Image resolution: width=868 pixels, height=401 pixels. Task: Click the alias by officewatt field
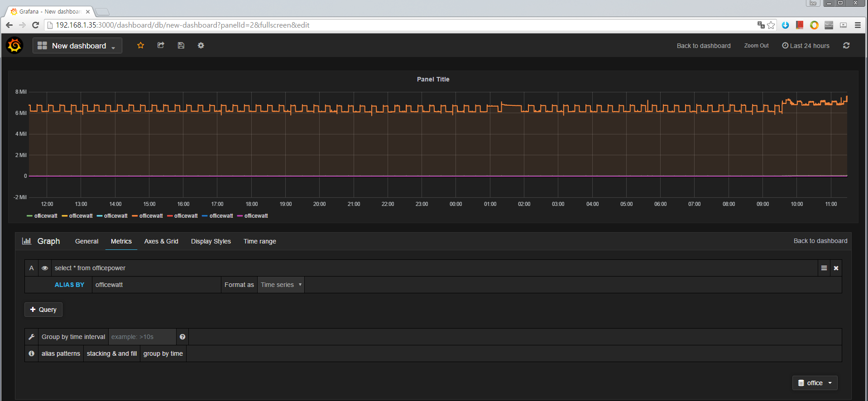156,285
